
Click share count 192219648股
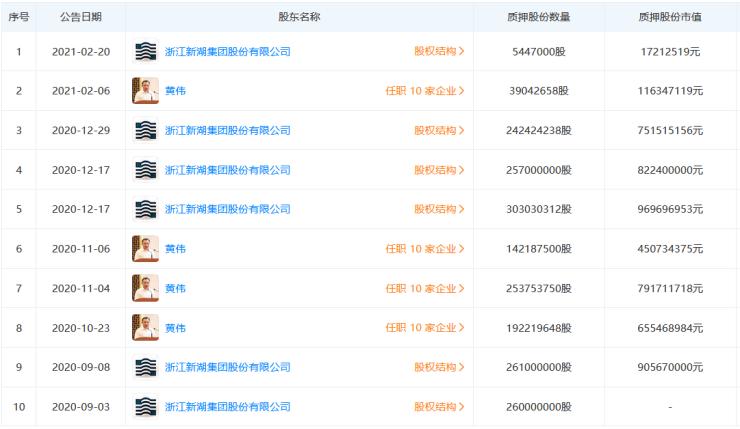(538, 328)
